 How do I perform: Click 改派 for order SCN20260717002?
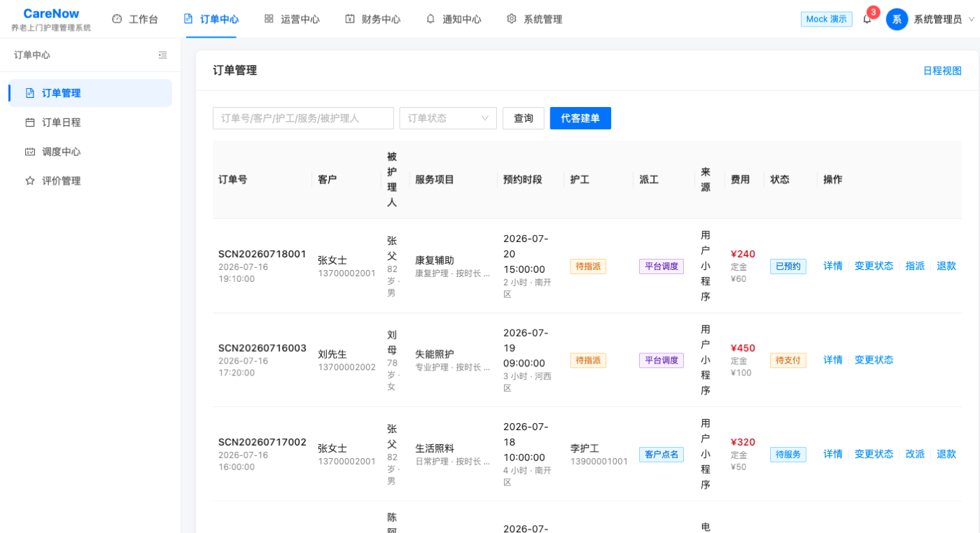pyautogui.click(x=915, y=454)
